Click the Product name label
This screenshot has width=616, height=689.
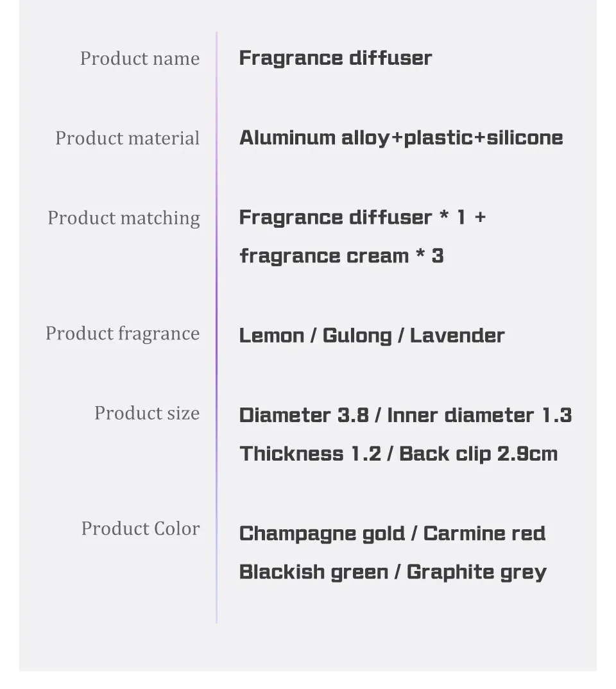point(140,58)
